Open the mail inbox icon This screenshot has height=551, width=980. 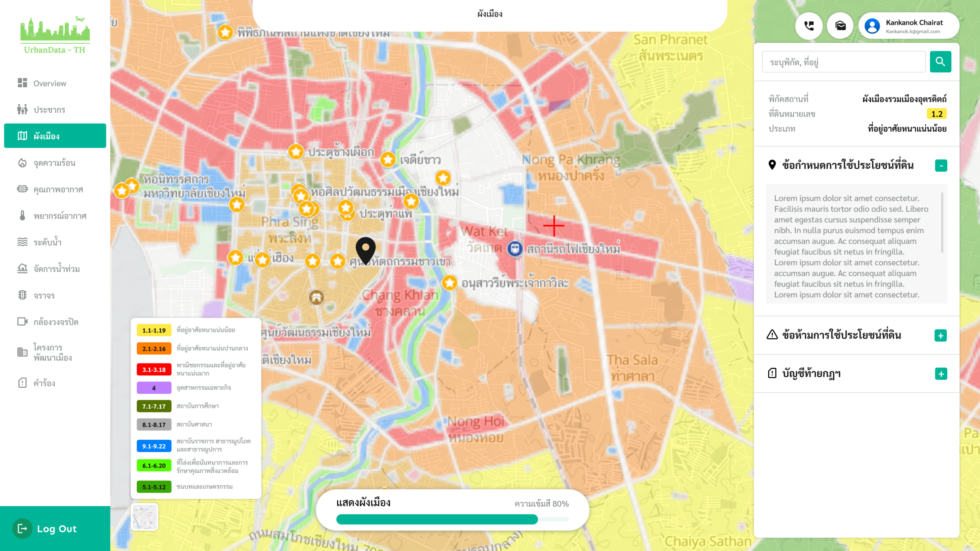840,26
